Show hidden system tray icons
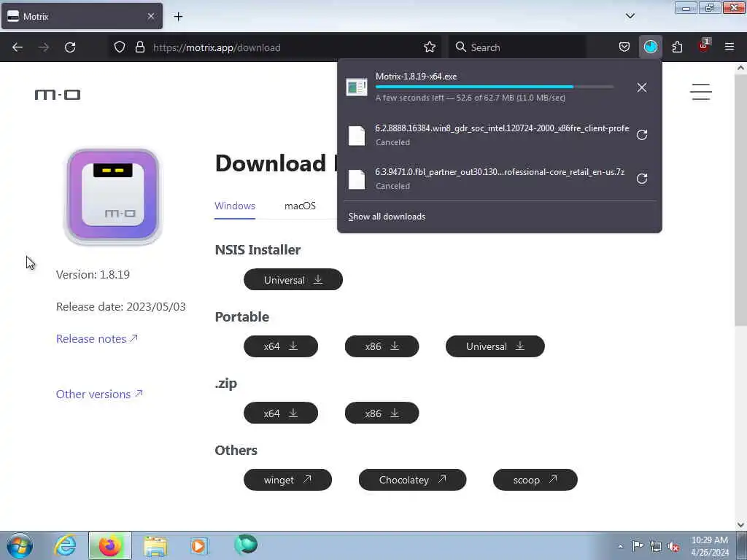The height and width of the screenshot is (560, 747). pos(620,546)
